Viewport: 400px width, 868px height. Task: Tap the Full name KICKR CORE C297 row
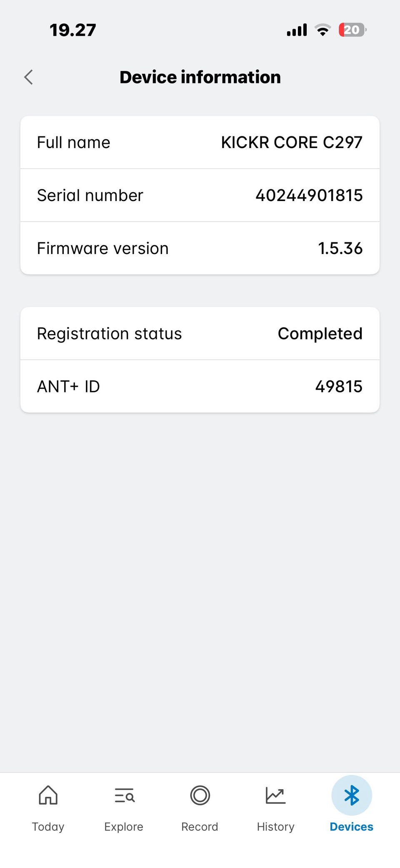point(200,142)
